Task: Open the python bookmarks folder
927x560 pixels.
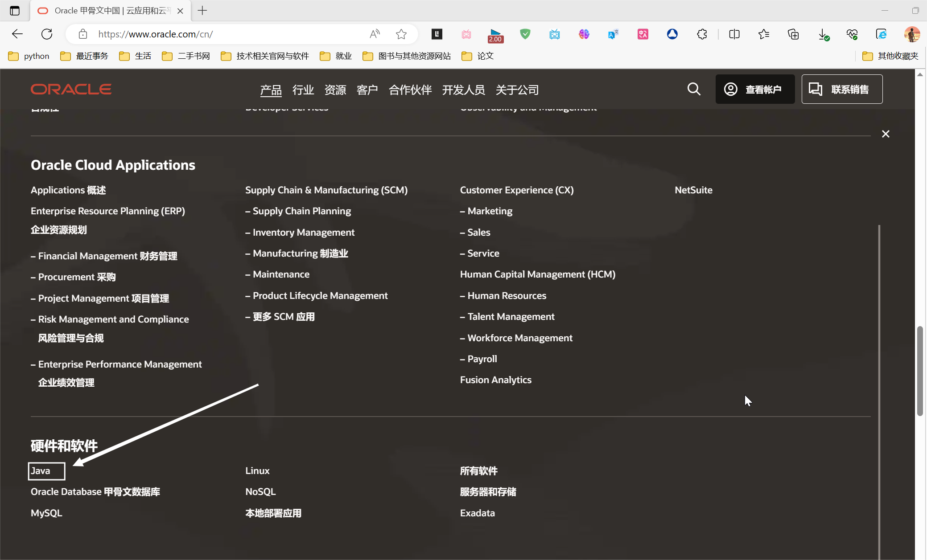Action: coord(29,56)
